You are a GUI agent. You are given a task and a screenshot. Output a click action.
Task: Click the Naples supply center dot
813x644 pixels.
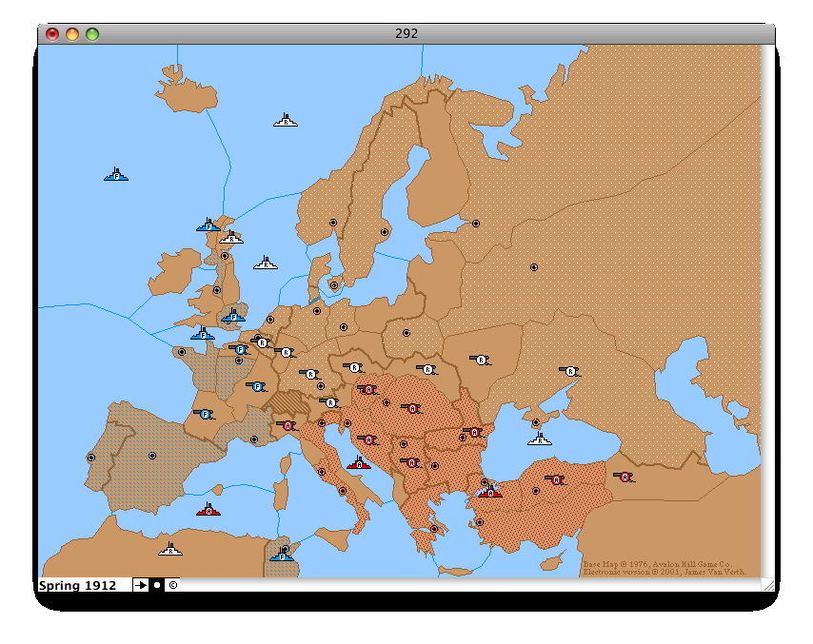tap(342, 491)
